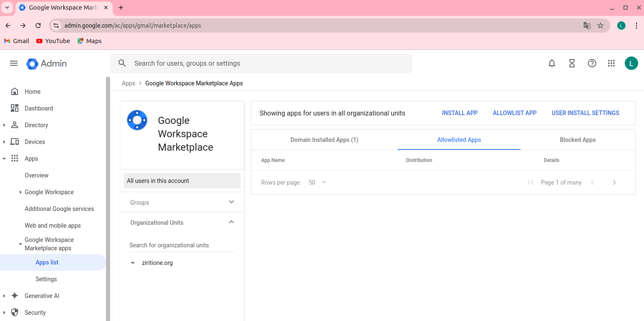Expand the Devices section
The image size is (644, 321).
click(x=4, y=142)
